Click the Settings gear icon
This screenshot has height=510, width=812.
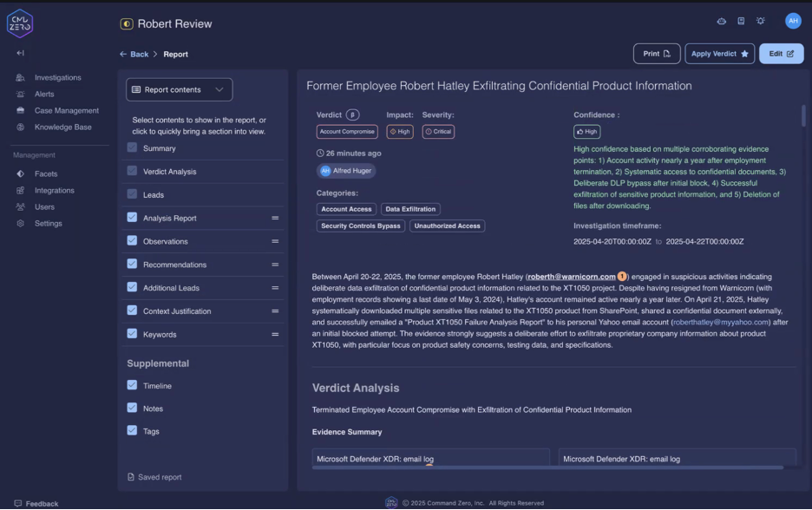point(20,224)
